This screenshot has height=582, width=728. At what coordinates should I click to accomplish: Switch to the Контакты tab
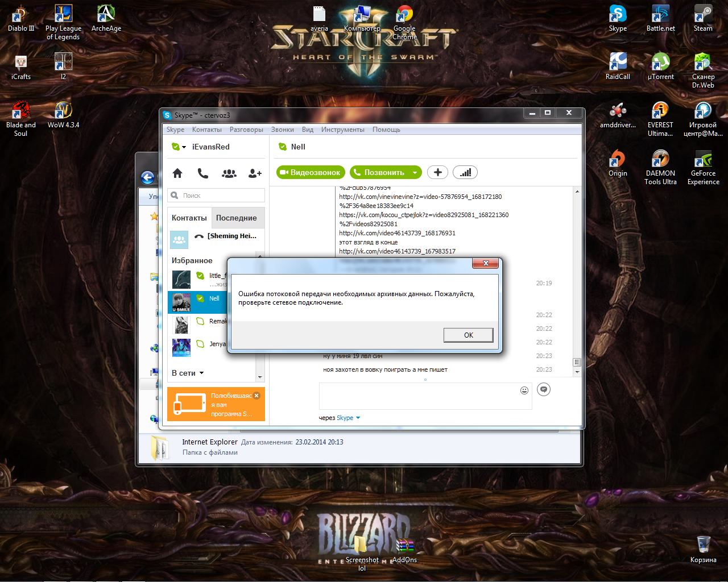coord(189,218)
